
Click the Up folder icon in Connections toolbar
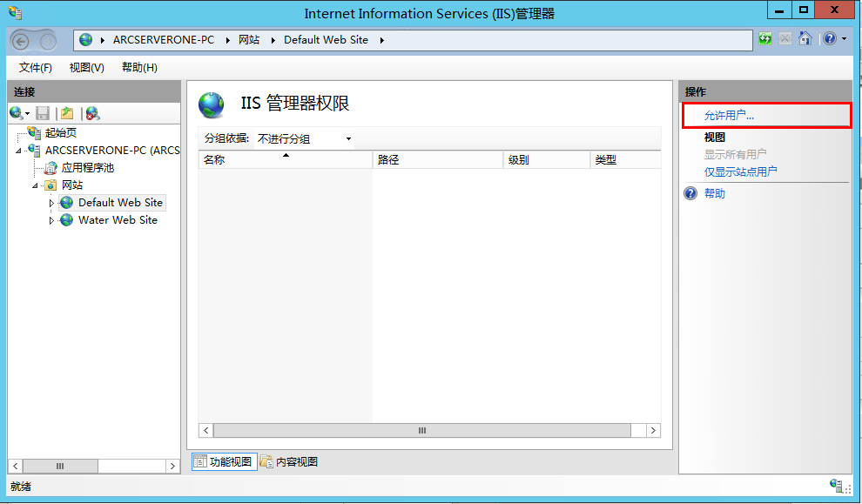pos(67,113)
